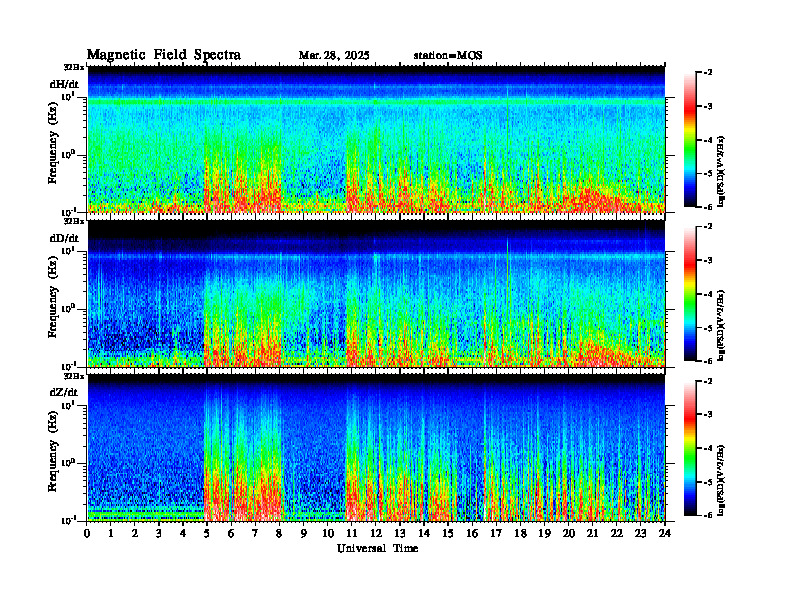Click the log(PSD) units label beside dH/dt scale
Viewport: 792px width, 612px height.
[x=722, y=171]
